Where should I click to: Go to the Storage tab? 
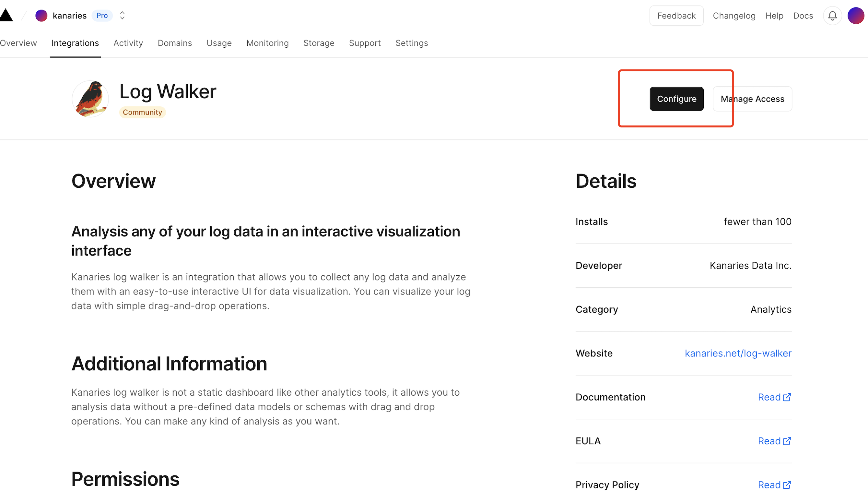pyautogui.click(x=319, y=43)
